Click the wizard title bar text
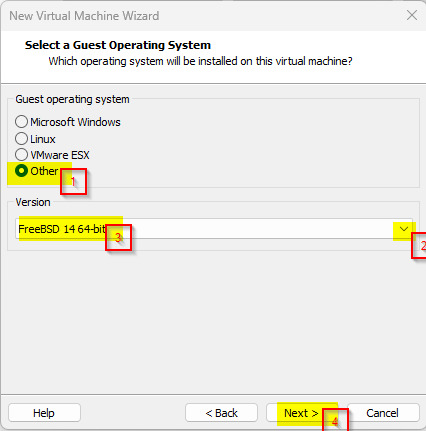Image resolution: width=426 pixels, height=431 pixels. tap(84, 16)
